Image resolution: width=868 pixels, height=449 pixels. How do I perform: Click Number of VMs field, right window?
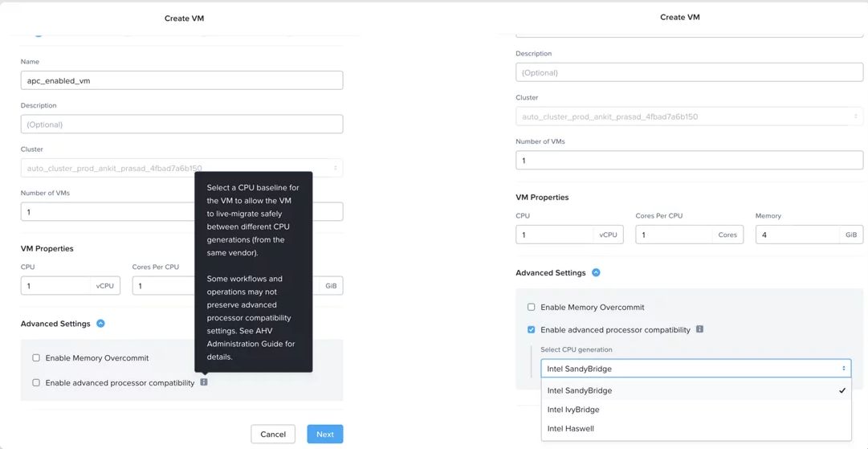tap(689, 160)
